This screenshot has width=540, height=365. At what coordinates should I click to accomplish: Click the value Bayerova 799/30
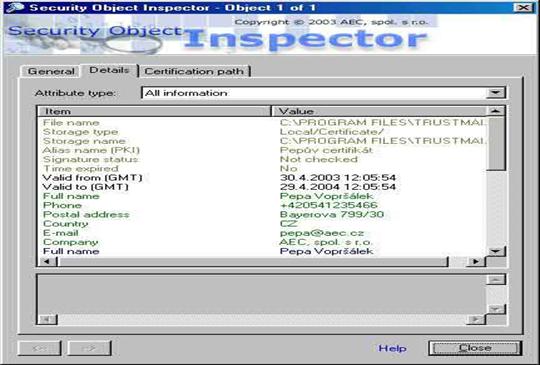[x=332, y=215]
